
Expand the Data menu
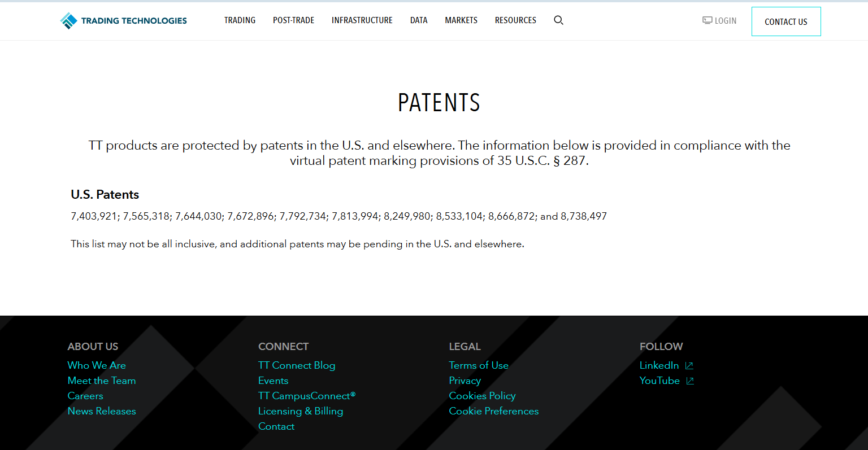[x=419, y=20]
